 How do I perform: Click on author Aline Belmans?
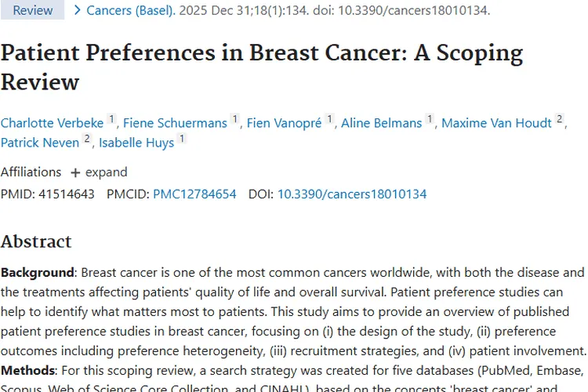382,123
